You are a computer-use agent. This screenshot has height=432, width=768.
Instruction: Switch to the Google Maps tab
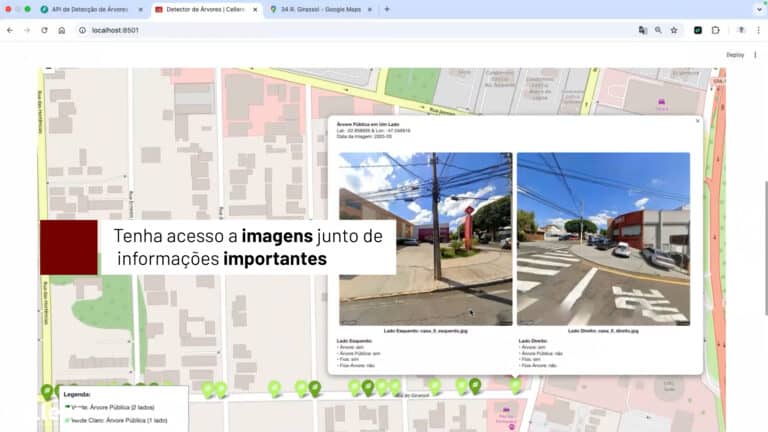318,9
